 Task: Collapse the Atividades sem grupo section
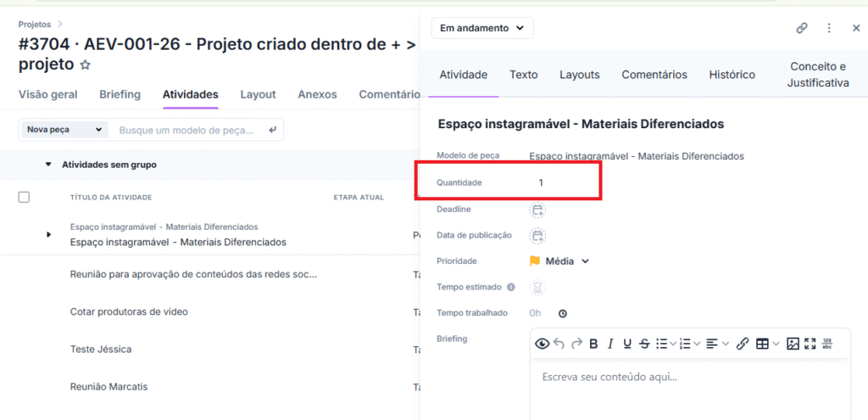coord(48,165)
